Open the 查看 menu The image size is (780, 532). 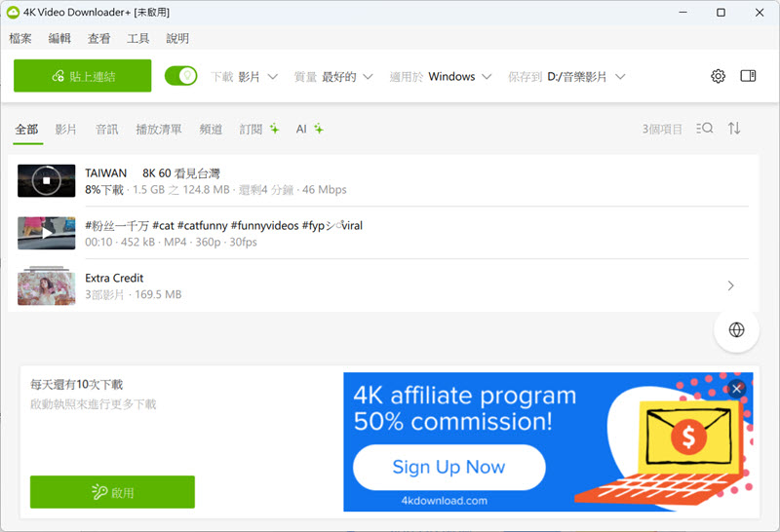pyautogui.click(x=99, y=38)
